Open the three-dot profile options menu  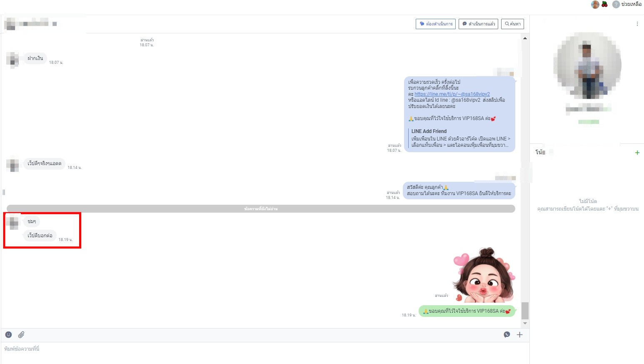point(637,24)
